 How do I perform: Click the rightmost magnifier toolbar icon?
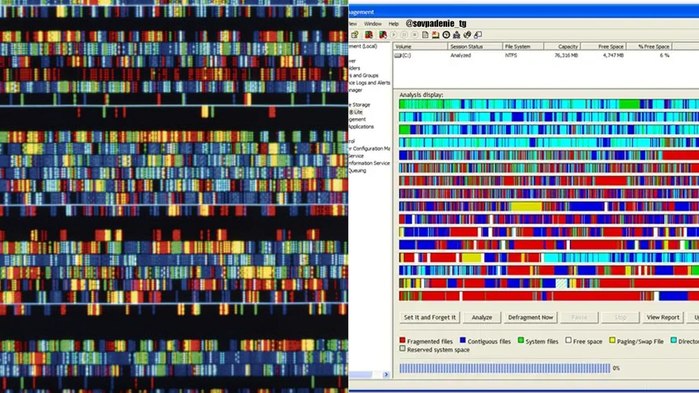(x=477, y=35)
